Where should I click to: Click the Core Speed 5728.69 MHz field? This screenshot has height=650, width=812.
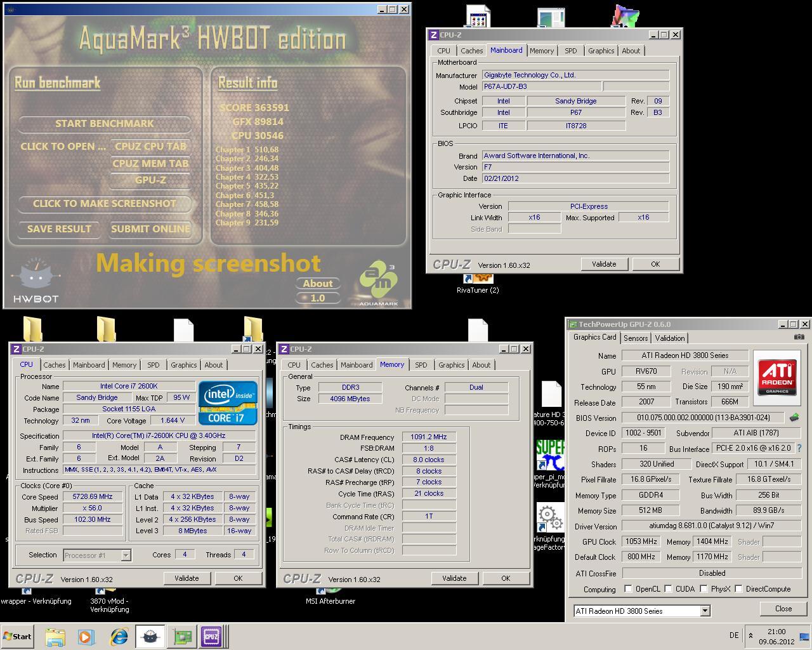[93, 497]
